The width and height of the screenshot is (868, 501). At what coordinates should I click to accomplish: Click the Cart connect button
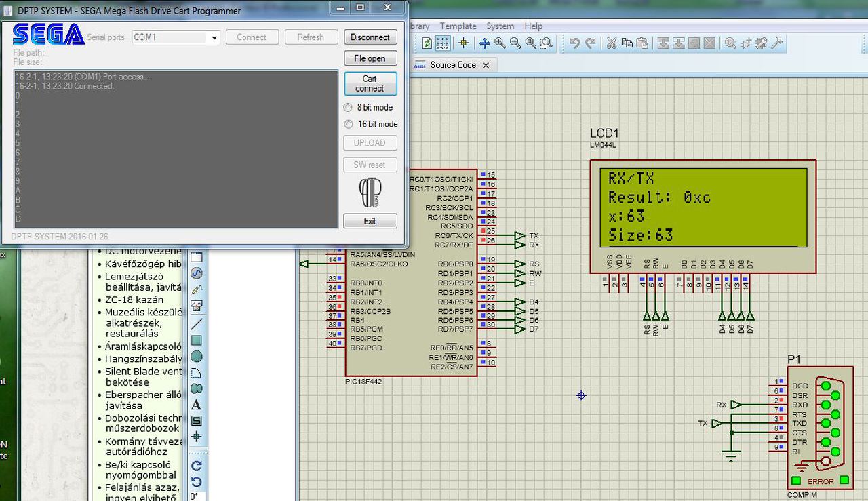[x=370, y=83]
